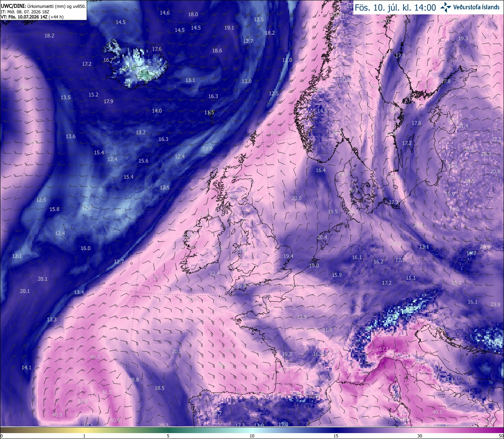
Task: Click the 22.4 value south of Ireland
Action: click(x=215, y=273)
